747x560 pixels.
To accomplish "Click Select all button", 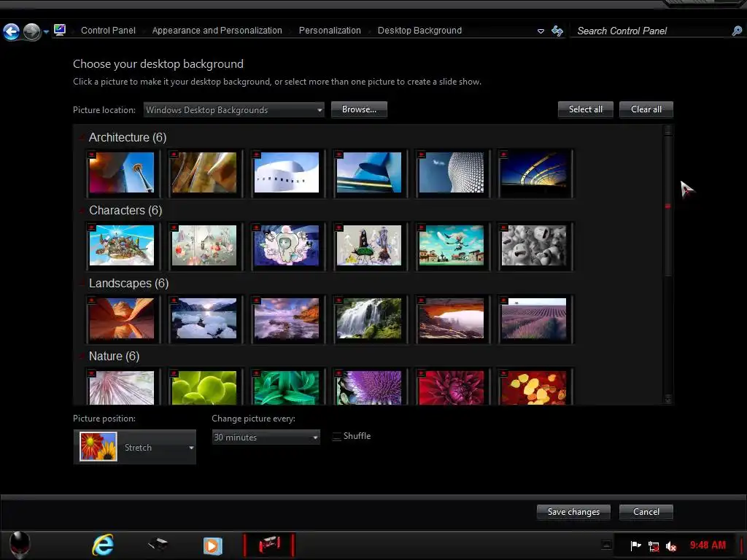I will [586, 109].
